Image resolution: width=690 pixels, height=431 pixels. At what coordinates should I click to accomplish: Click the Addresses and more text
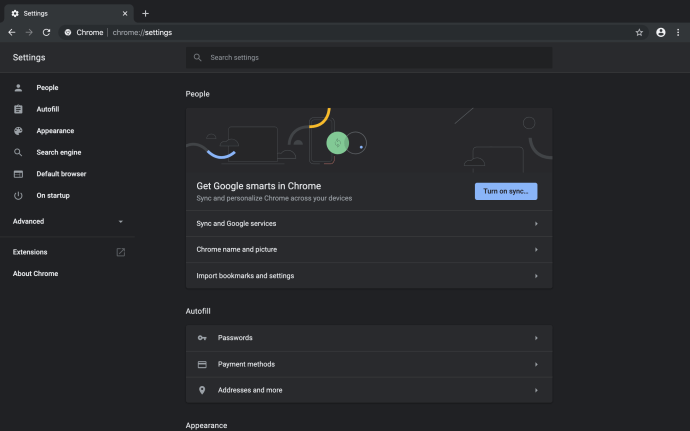pos(250,390)
